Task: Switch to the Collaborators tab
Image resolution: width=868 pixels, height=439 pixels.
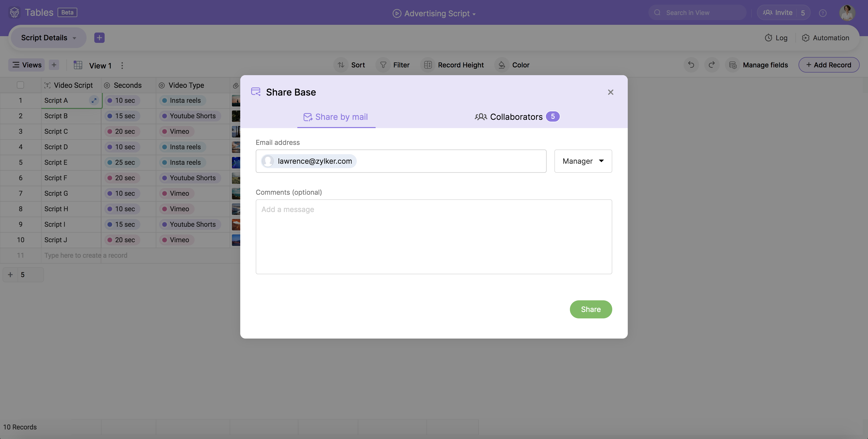Action: pos(517,117)
